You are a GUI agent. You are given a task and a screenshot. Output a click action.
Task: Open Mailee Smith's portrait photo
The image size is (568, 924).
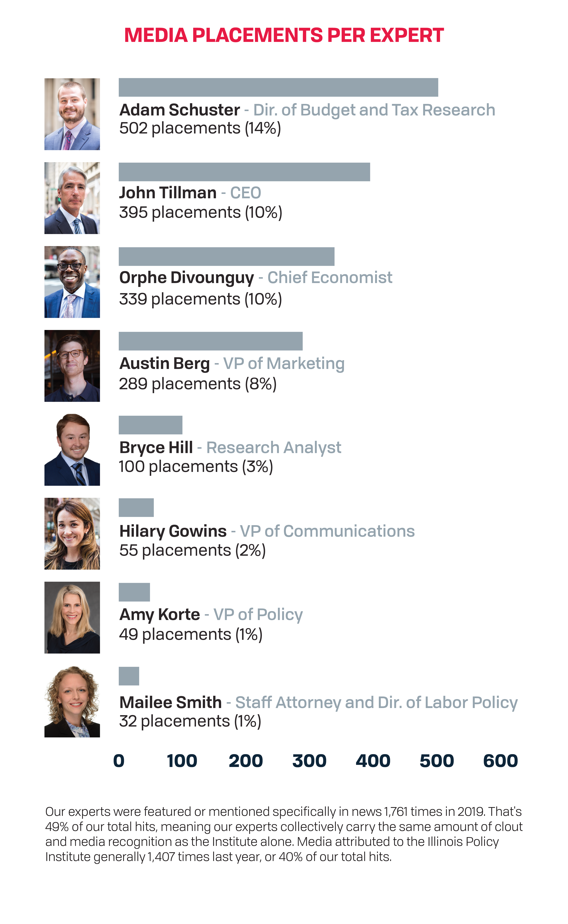(72, 702)
